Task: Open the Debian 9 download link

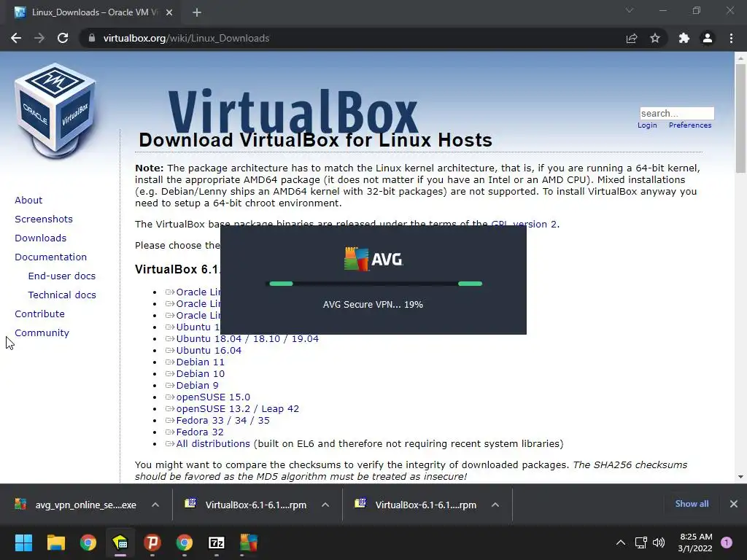Action: 197,385
